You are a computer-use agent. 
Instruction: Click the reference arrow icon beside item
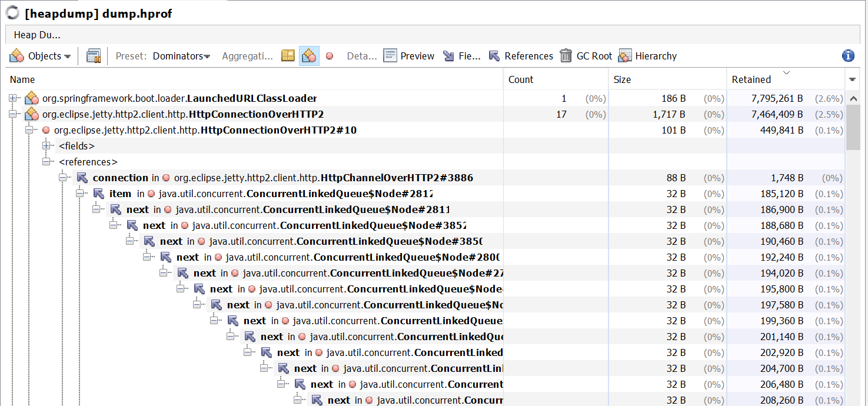tap(98, 194)
